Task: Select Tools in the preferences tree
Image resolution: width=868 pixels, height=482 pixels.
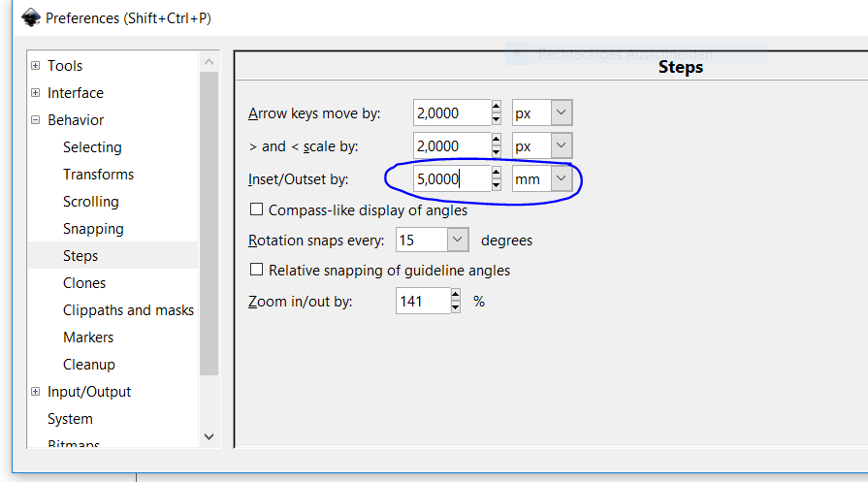Action: pos(65,65)
